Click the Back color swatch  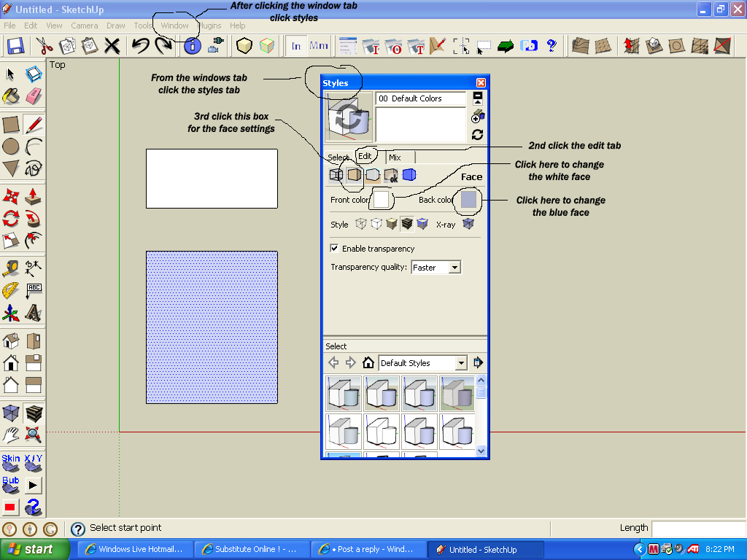point(468,199)
